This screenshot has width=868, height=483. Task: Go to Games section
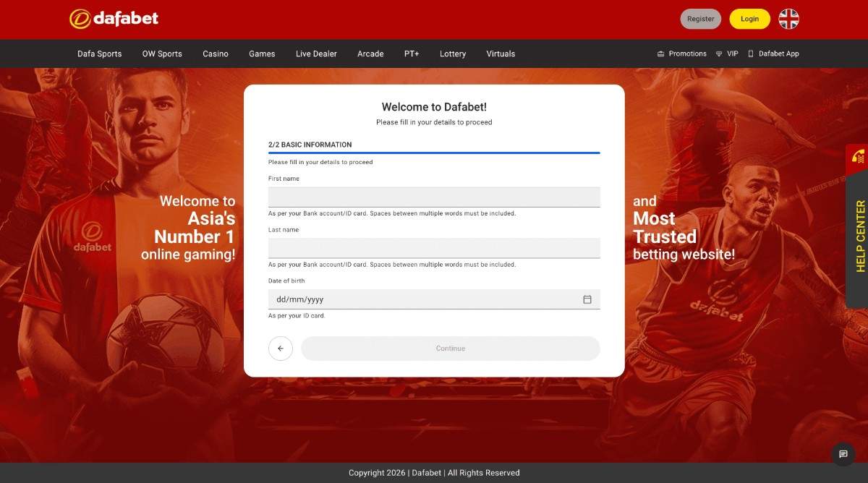click(262, 54)
